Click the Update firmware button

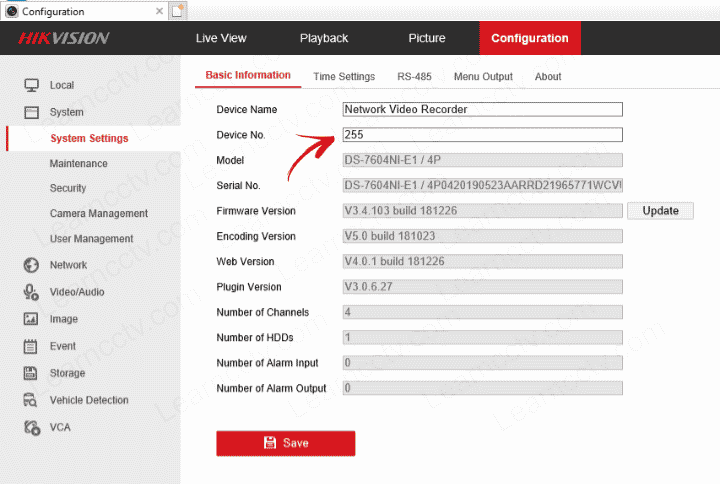tap(660, 211)
